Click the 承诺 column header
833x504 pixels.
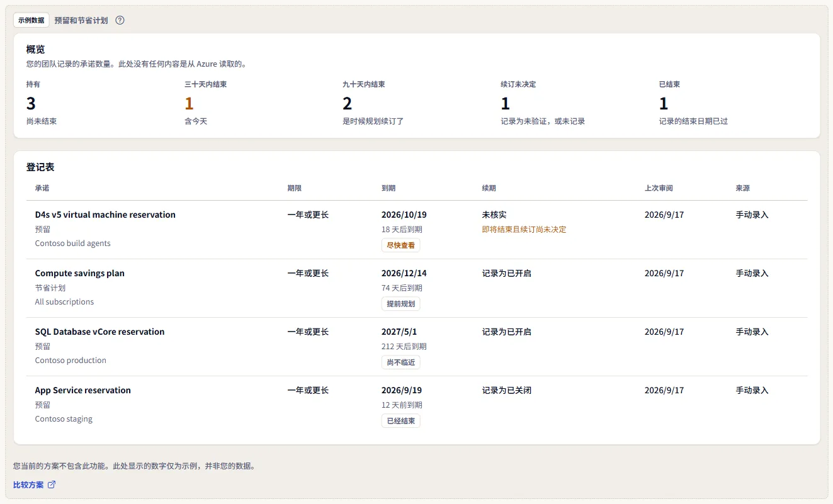[x=42, y=188]
